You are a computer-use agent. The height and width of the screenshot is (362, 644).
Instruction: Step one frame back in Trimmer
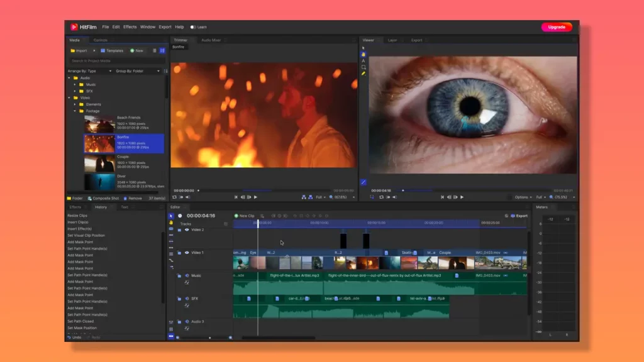[x=242, y=197]
